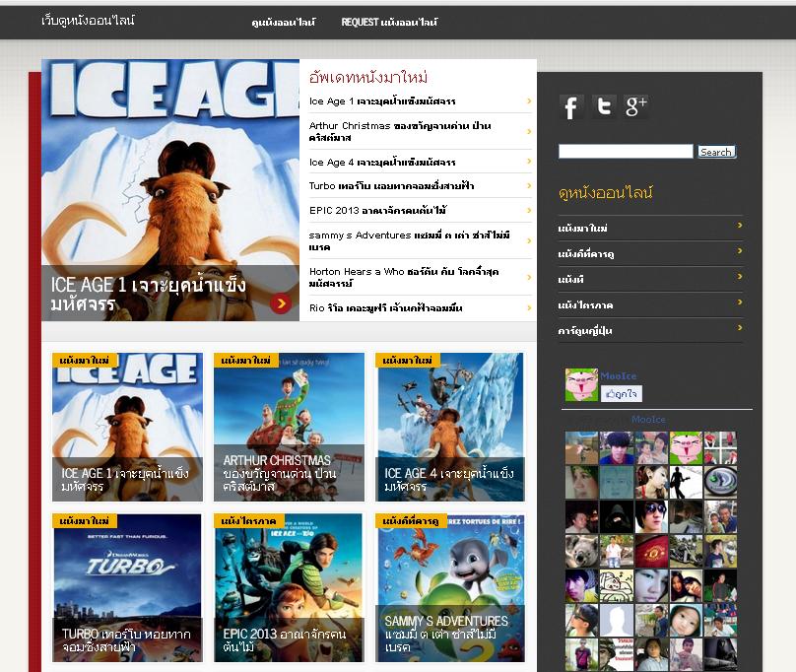Click the ดูหนังออนไลน์ sidebar heading
796x672 pixels.
point(606,192)
